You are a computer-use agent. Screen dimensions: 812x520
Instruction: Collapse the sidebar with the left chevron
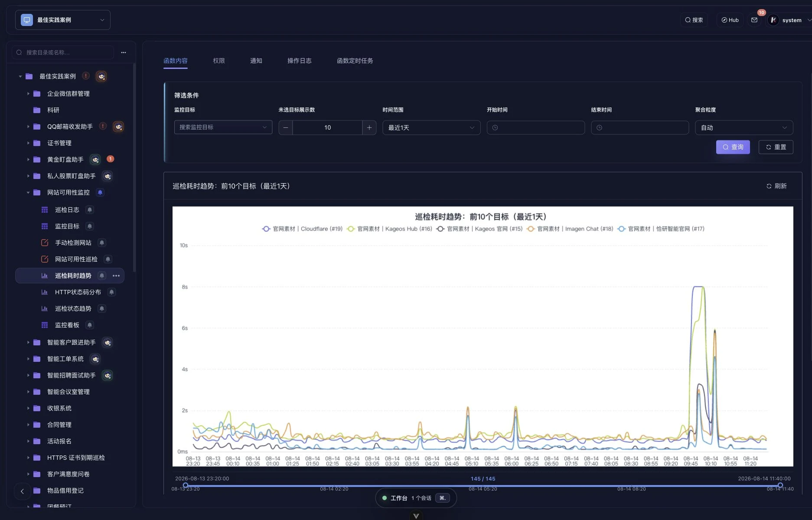[x=23, y=491]
